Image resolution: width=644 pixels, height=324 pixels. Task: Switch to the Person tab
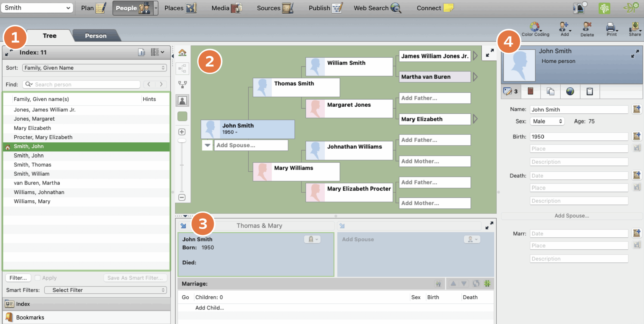(96, 36)
